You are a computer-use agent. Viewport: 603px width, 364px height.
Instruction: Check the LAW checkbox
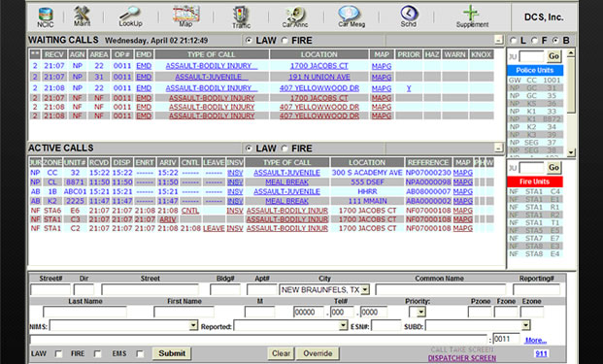[x=58, y=353]
